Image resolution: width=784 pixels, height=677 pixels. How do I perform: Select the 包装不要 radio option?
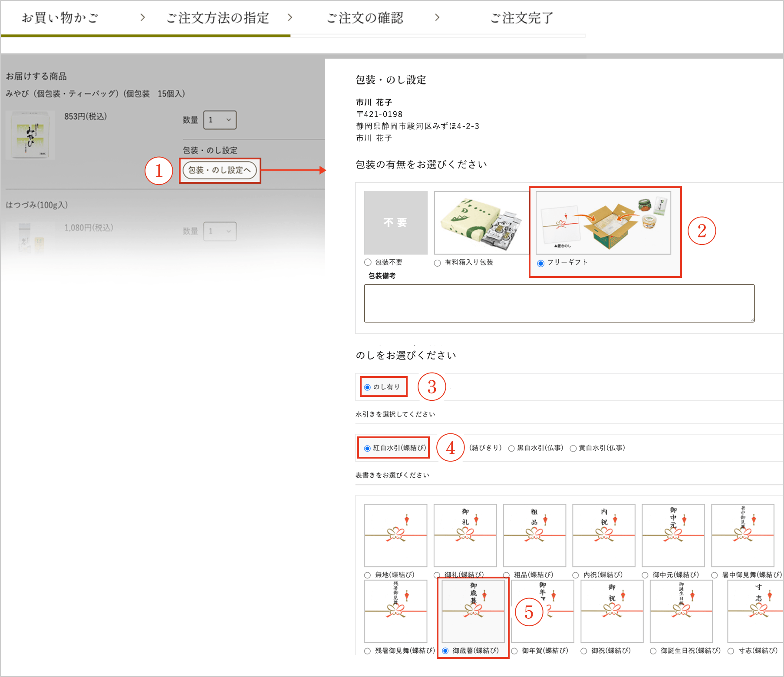tap(368, 262)
